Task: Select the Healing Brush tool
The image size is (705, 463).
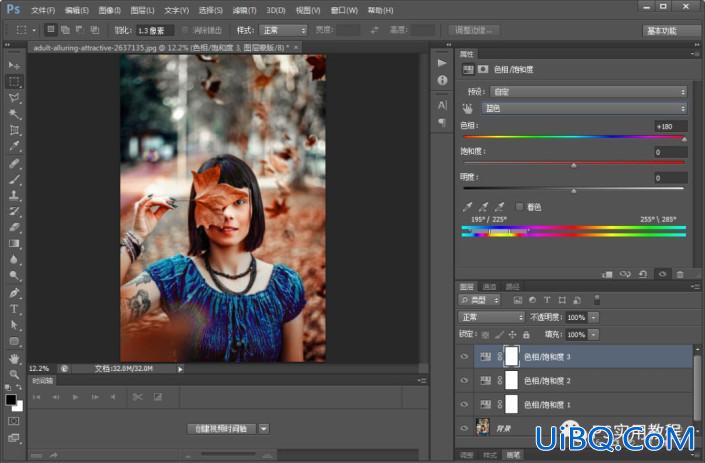Action: (14, 163)
